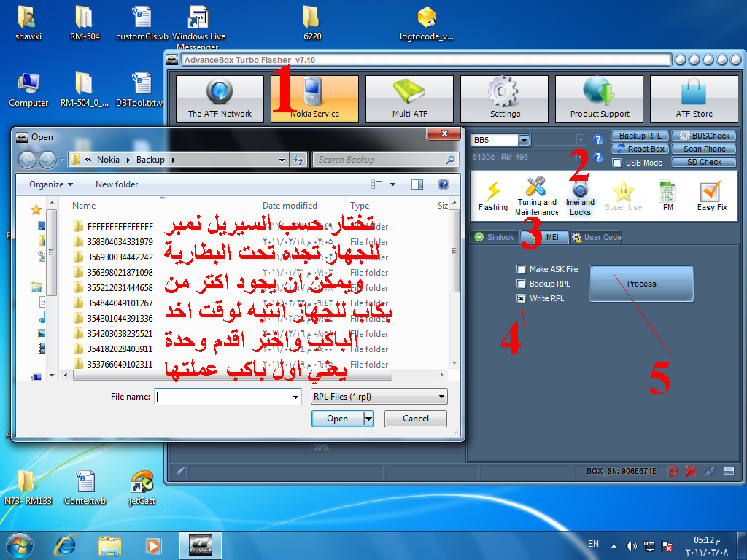747x560 pixels.
Task: Open The ATF Network section
Action: point(220,98)
